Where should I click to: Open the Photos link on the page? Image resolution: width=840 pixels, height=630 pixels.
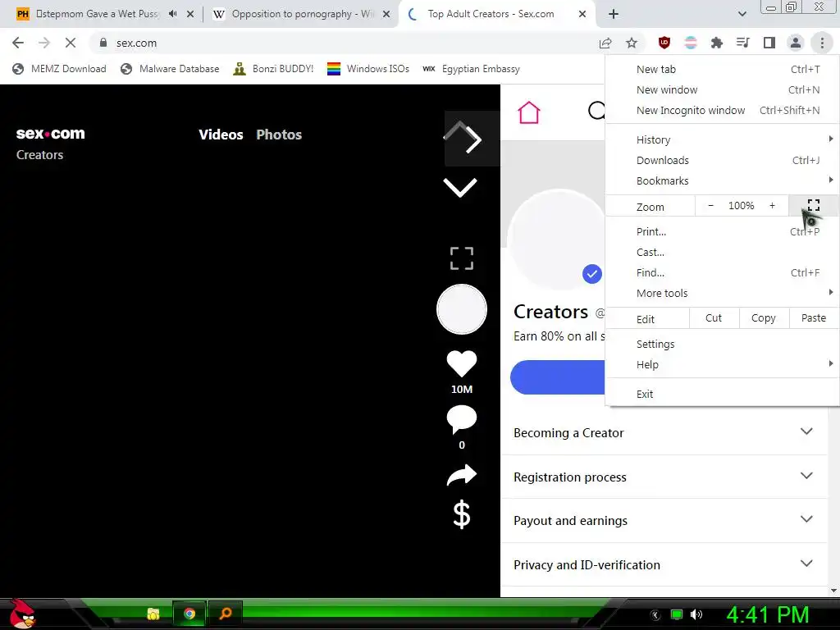279,135
